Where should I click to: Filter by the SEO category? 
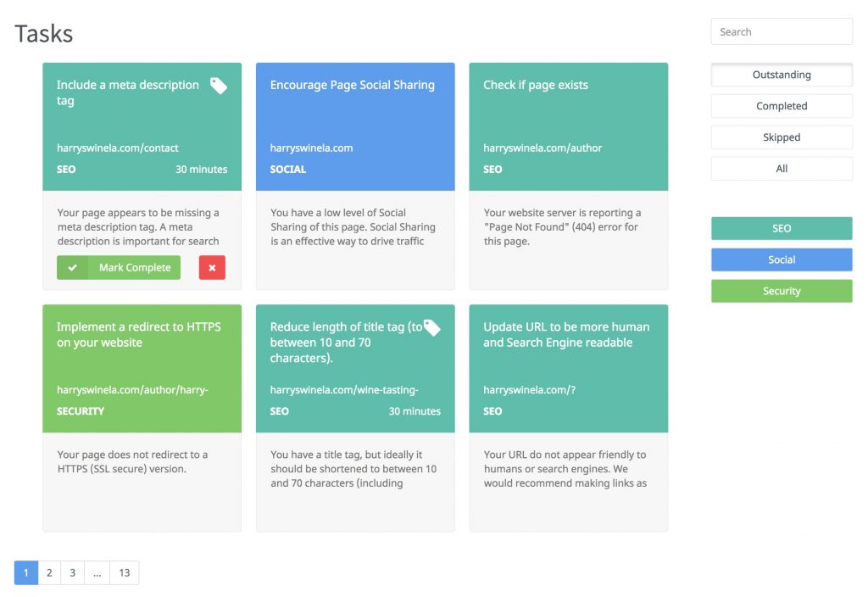coord(781,228)
